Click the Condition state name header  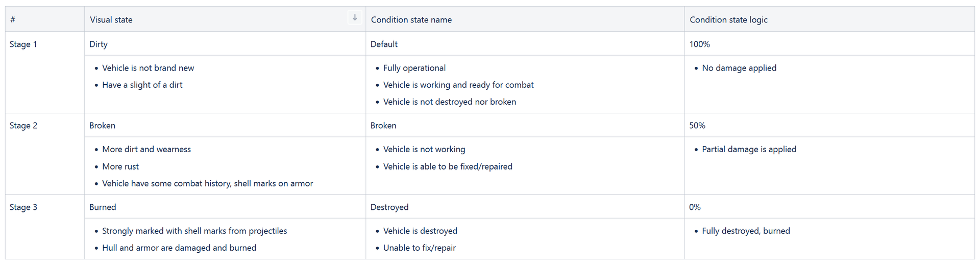pos(411,20)
